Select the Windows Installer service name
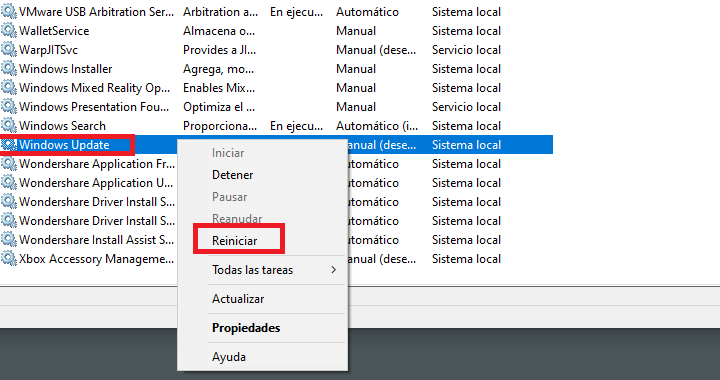This screenshot has width=720, height=380. (x=66, y=69)
